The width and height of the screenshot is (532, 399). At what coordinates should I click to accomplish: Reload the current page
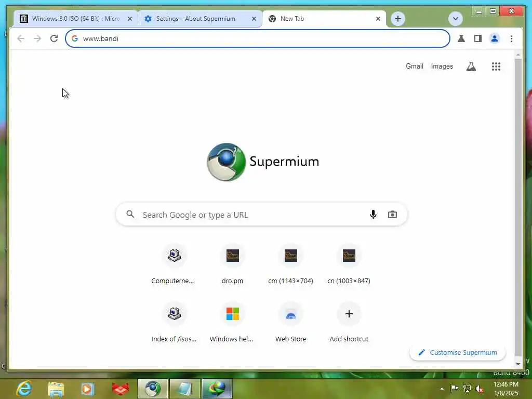(x=54, y=38)
